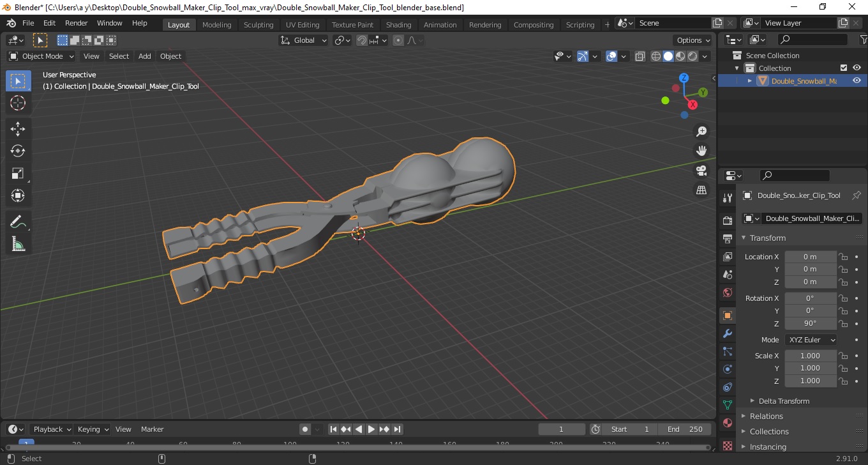Viewport: 868px width, 465px height.
Task: Open the Add menu in viewport header
Action: tap(145, 56)
